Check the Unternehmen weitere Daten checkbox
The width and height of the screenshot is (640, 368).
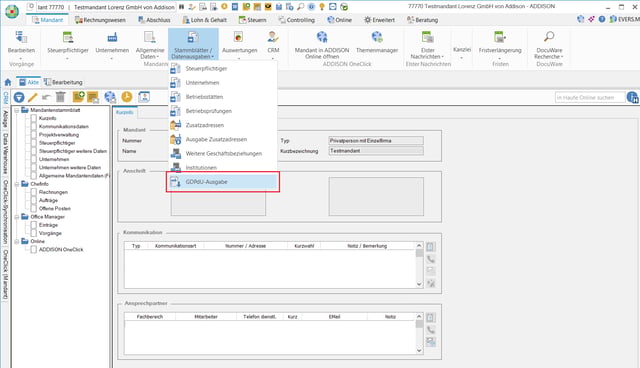click(34, 167)
